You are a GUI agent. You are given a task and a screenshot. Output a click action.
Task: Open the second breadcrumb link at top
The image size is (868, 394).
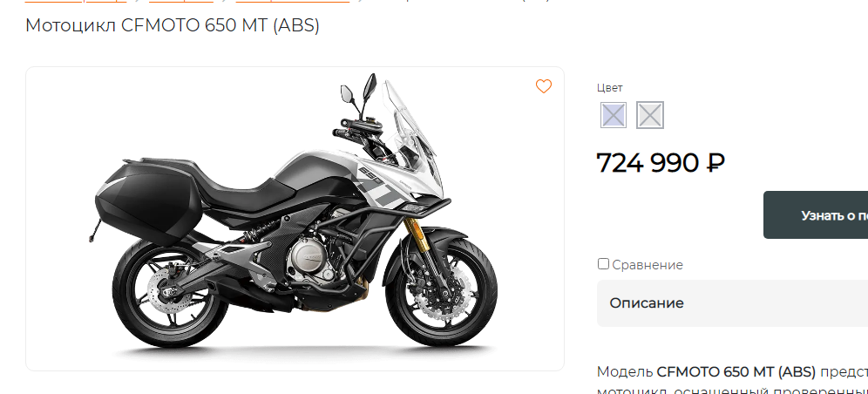(181, 1)
